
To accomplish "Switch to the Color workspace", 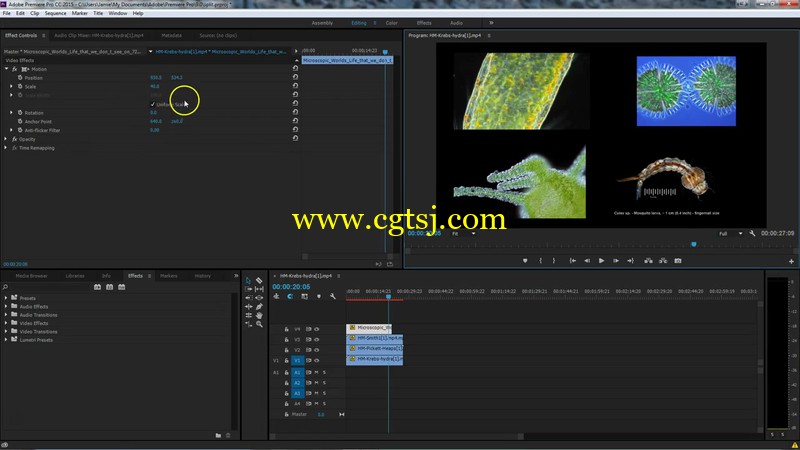I will click(x=392, y=23).
